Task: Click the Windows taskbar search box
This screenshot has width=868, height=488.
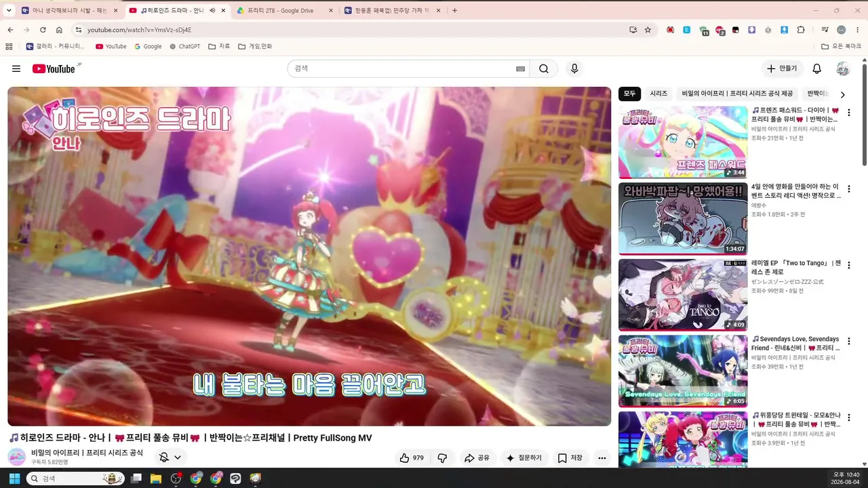Action: click(x=75, y=479)
